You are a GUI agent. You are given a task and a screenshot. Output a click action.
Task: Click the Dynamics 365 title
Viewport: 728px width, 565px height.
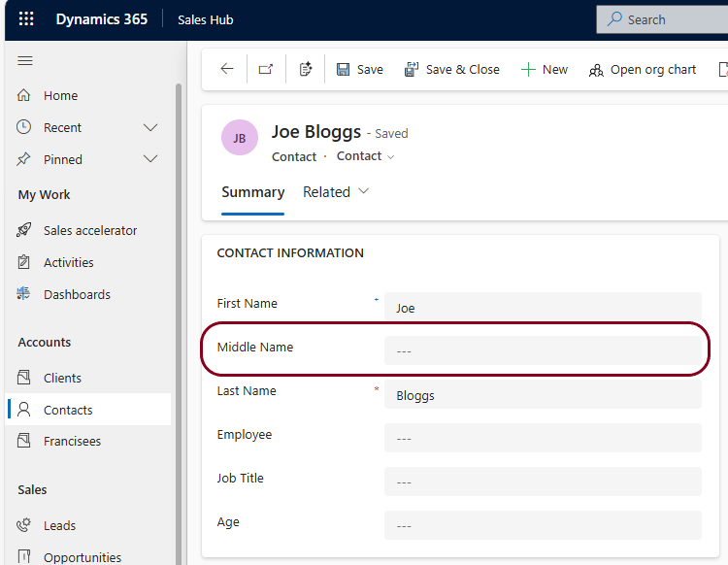click(x=102, y=19)
